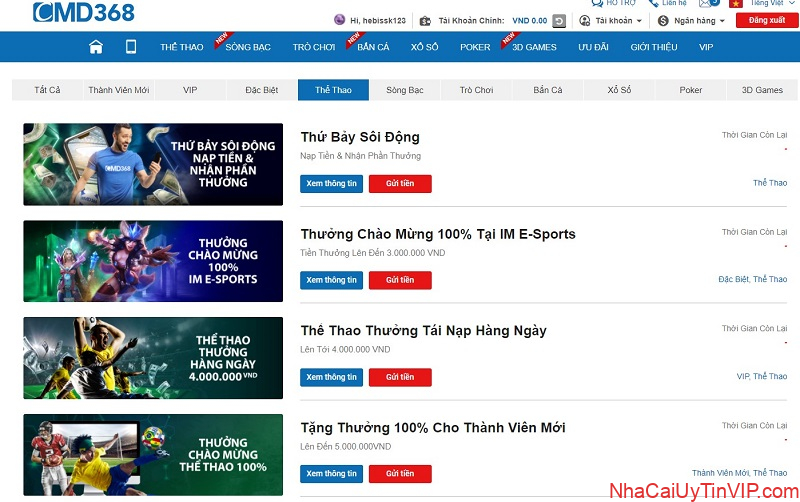Image resolution: width=800 pixels, height=502 pixels.
Task: Click the Đặc Biệt, Thể Thao tag link
Action: pyautogui.click(x=753, y=279)
